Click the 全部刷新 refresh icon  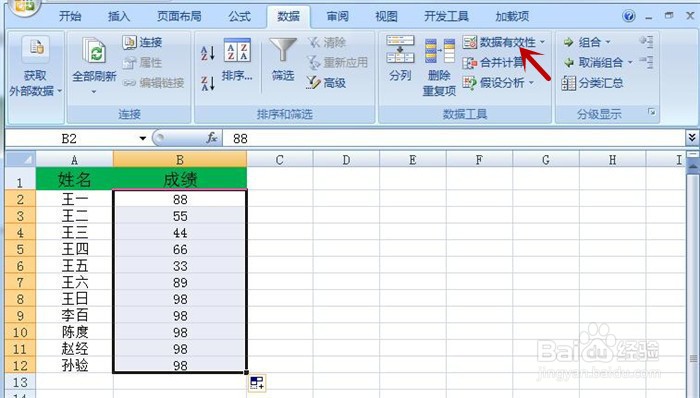94,50
